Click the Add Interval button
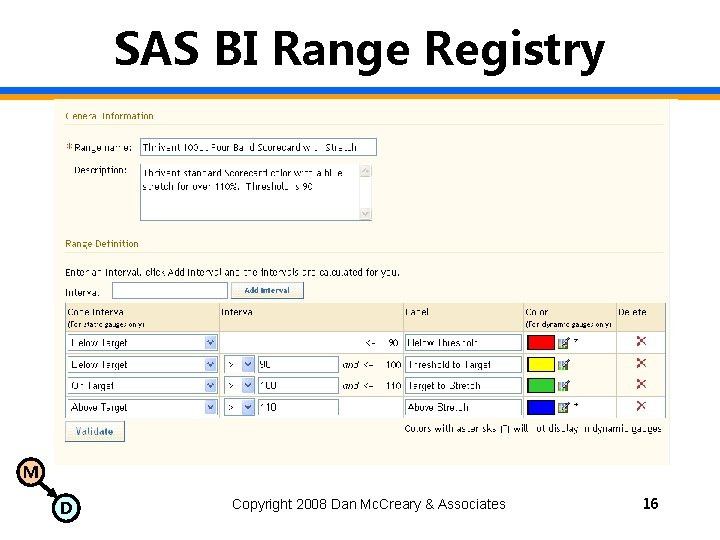The image size is (720, 540). click(x=267, y=290)
